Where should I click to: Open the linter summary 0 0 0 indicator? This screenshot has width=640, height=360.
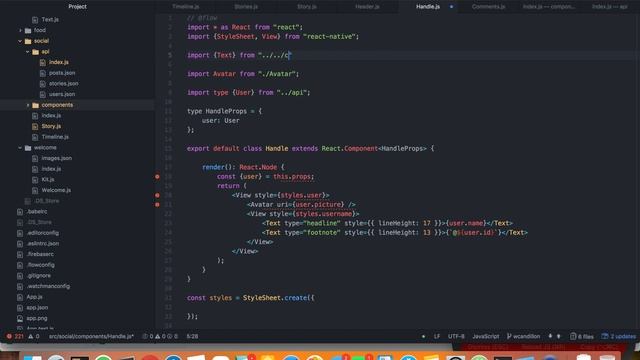(160, 336)
